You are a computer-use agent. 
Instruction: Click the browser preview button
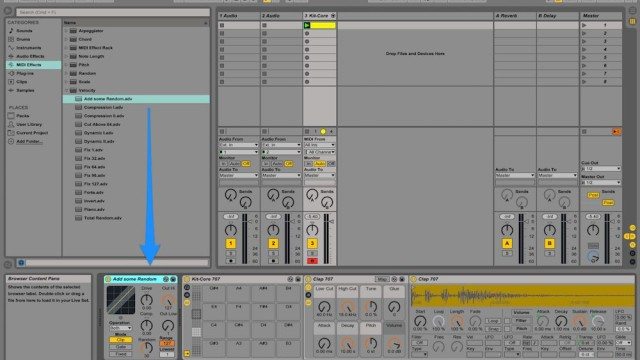pyautogui.click(x=21, y=263)
